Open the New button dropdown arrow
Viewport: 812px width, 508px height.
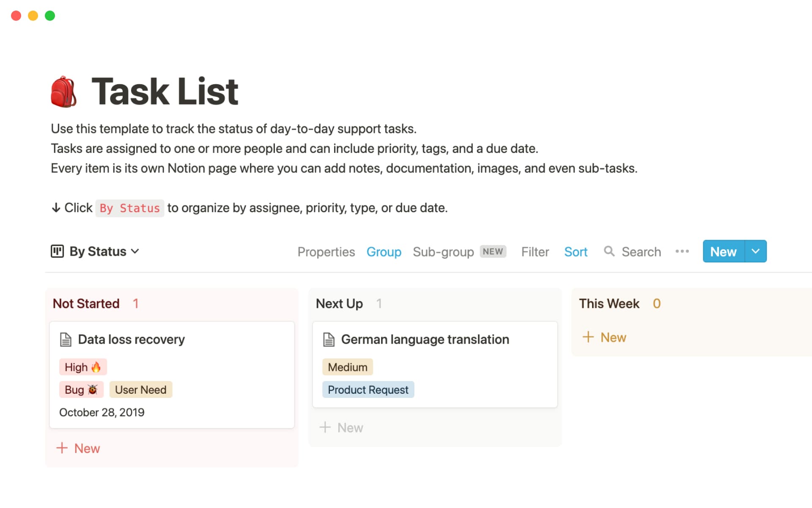pos(756,251)
